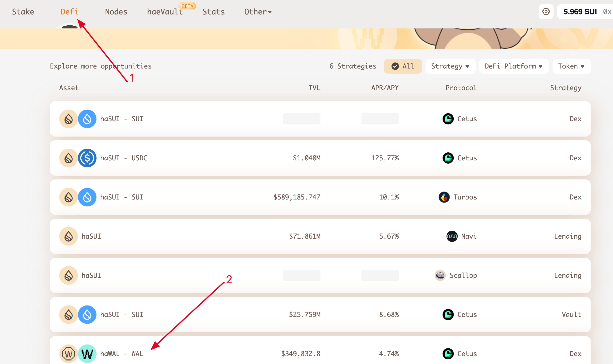Open the DeFi Platform dropdown

coord(514,66)
